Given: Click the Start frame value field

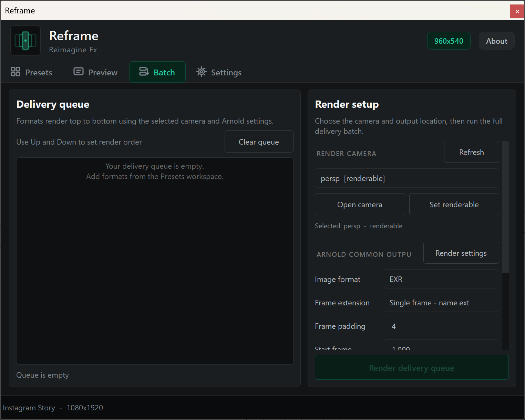Looking at the screenshot, I should pyautogui.click(x=441, y=345).
